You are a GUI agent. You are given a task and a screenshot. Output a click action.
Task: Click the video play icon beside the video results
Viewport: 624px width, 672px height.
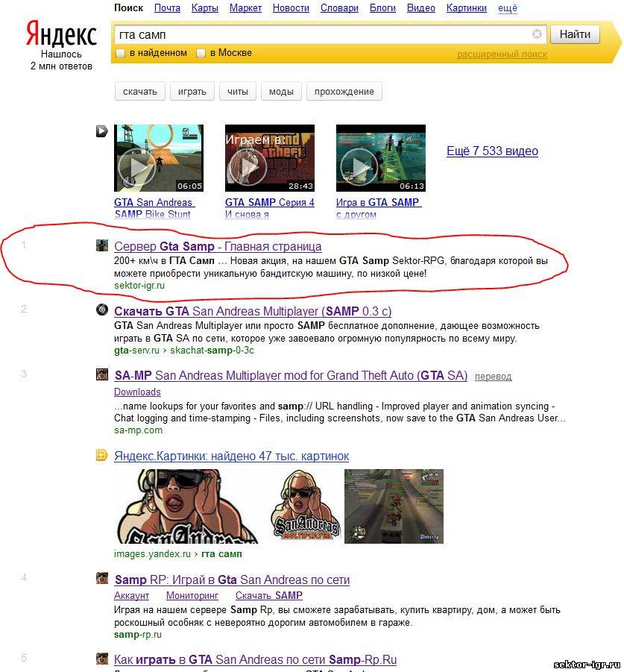pos(101,131)
